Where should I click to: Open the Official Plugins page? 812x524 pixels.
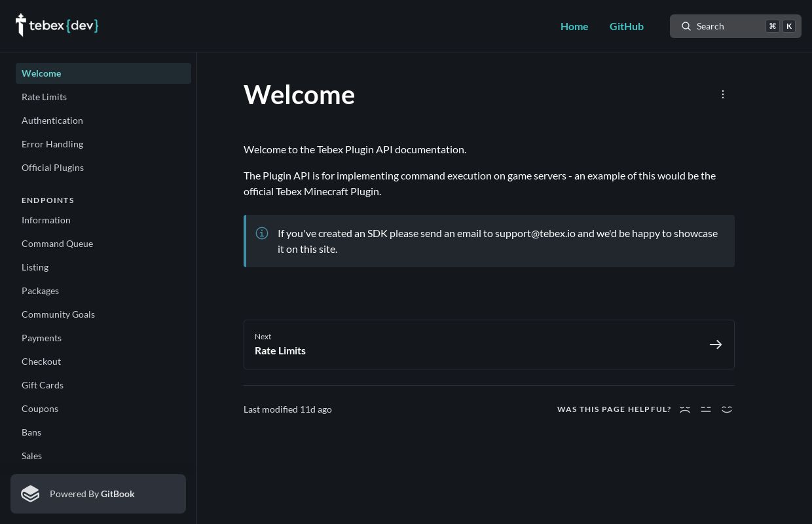coord(103,168)
